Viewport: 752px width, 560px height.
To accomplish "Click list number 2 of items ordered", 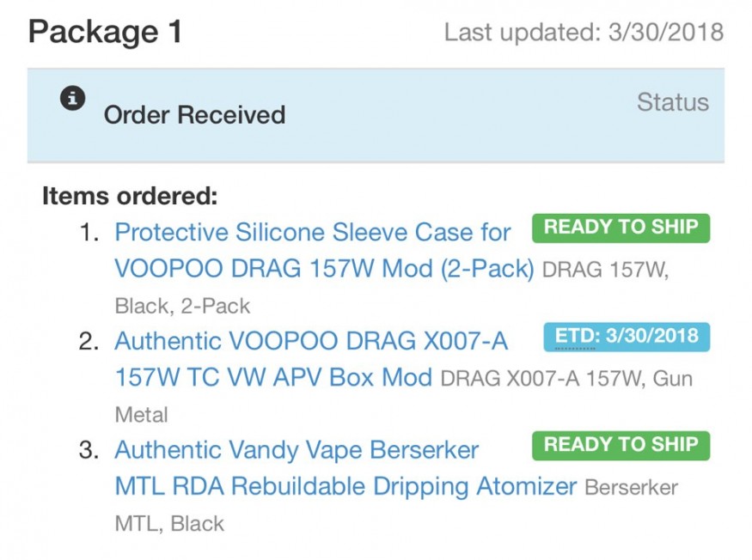I will [89, 342].
